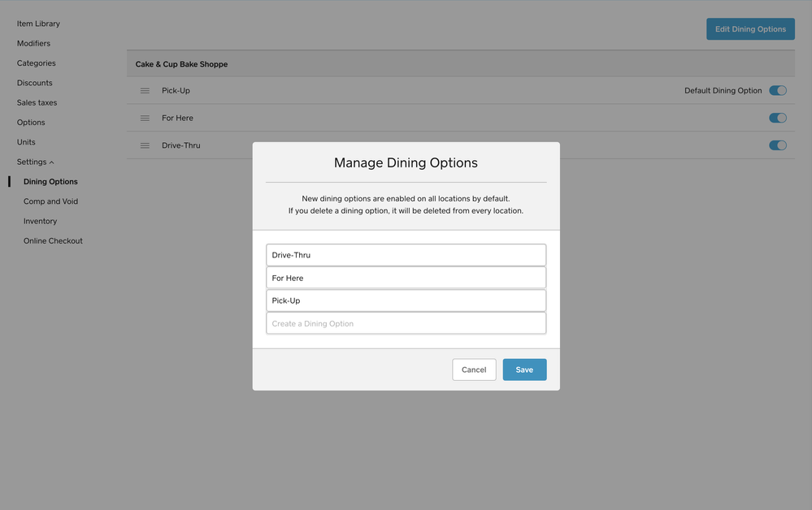The height and width of the screenshot is (510, 812).
Task: Select Categories from the navigation list
Action: (x=36, y=63)
